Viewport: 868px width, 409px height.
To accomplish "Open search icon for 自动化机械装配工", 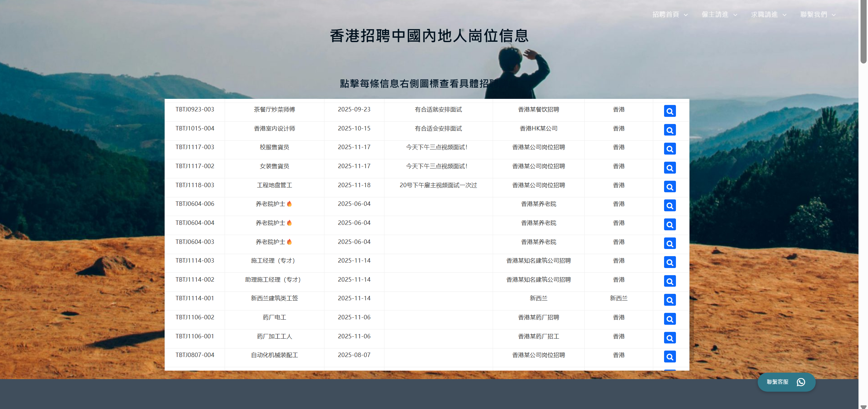I will pos(669,357).
